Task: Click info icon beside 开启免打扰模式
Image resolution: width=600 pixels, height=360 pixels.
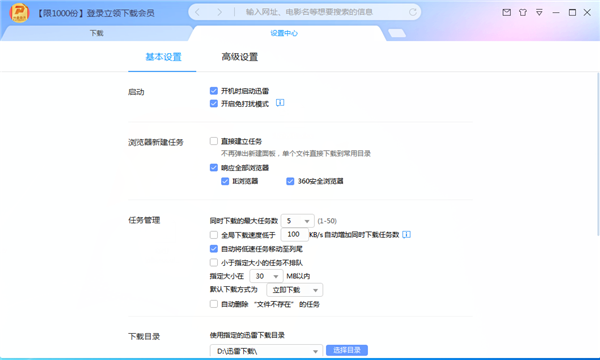Action: (x=280, y=103)
